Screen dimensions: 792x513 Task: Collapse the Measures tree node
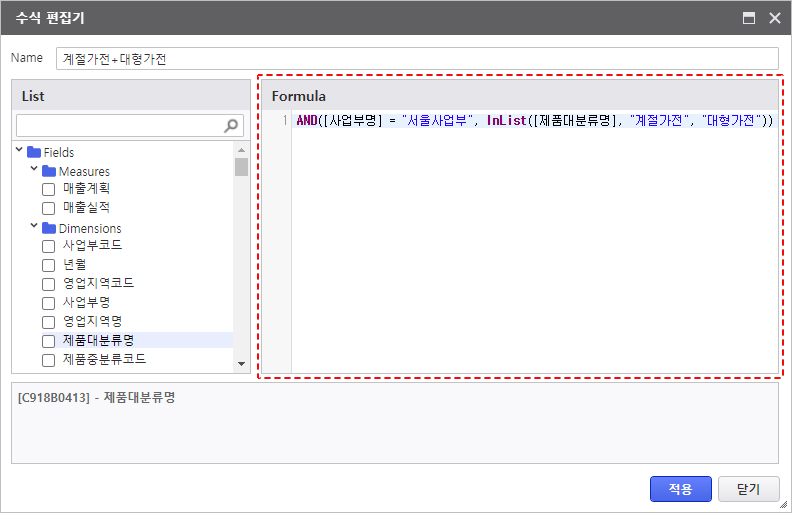pos(34,170)
